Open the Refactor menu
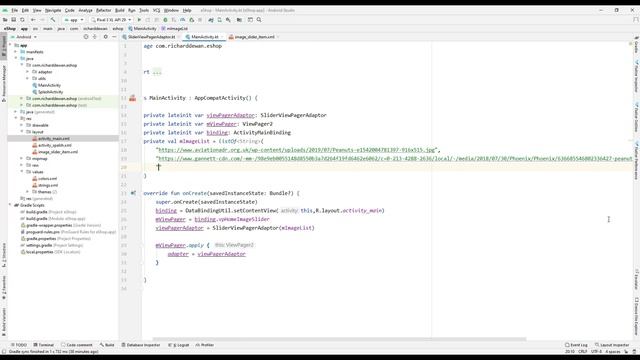640x360 pixels. pyautogui.click(x=104, y=10)
